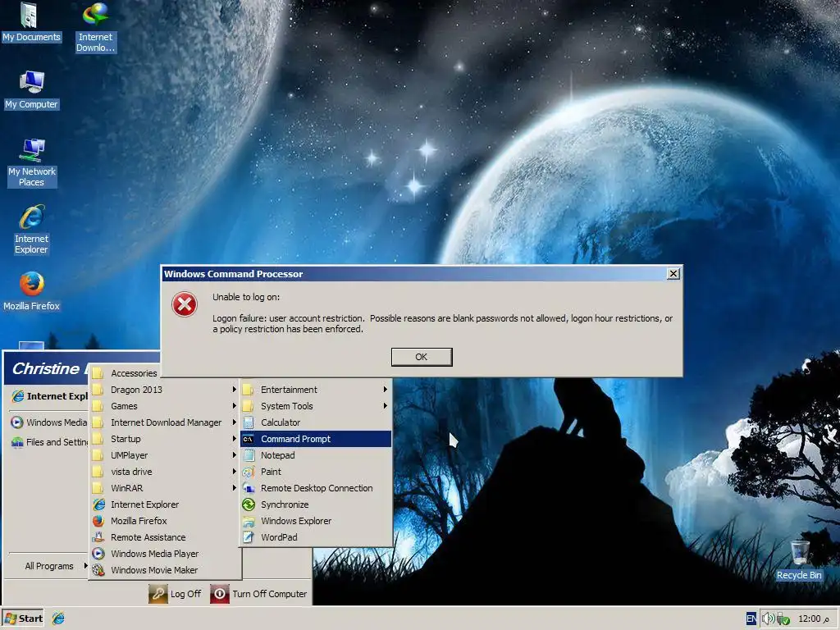Image resolution: width=840 pixels, height=630 pixels.
Task: Click the Christine user name header
Action: pos(46,368)
